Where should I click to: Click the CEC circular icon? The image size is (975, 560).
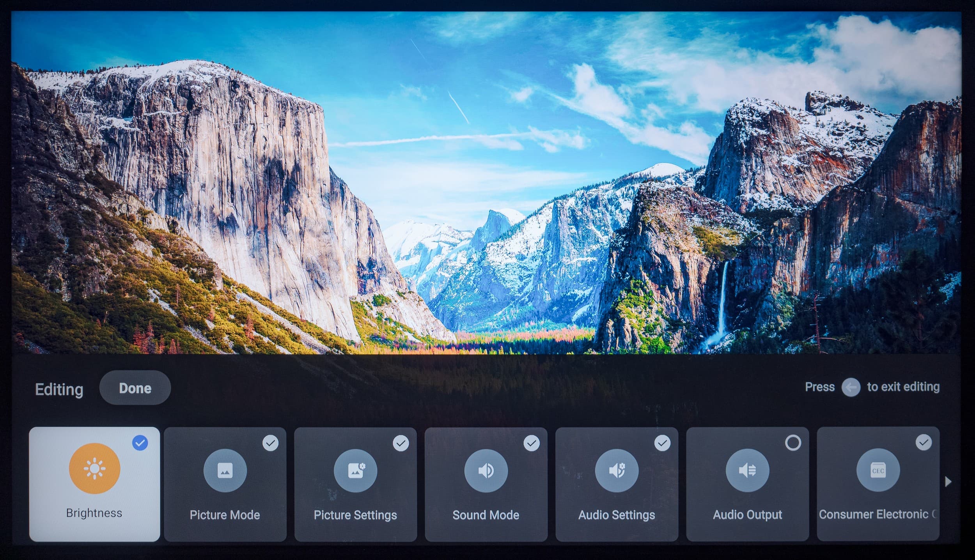878,470
